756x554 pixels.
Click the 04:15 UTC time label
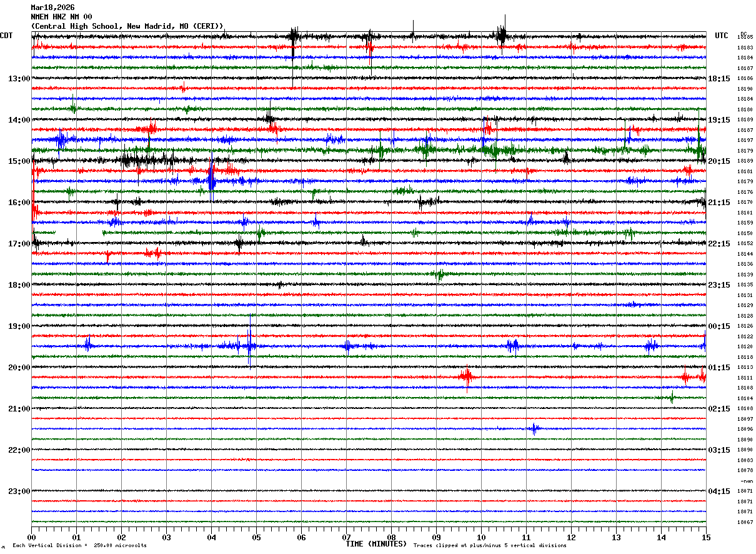[x=719, y=491]
